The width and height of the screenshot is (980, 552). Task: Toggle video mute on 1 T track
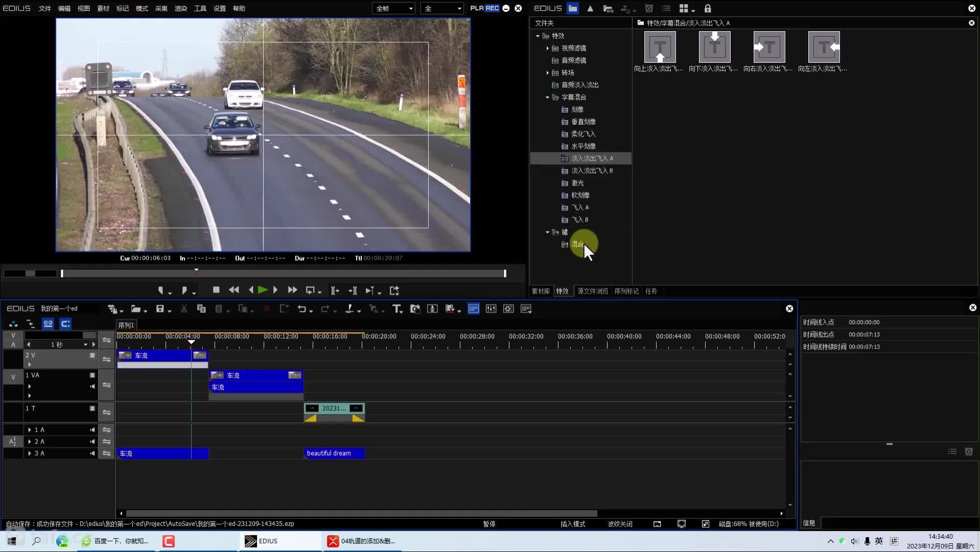coord(92,408)
